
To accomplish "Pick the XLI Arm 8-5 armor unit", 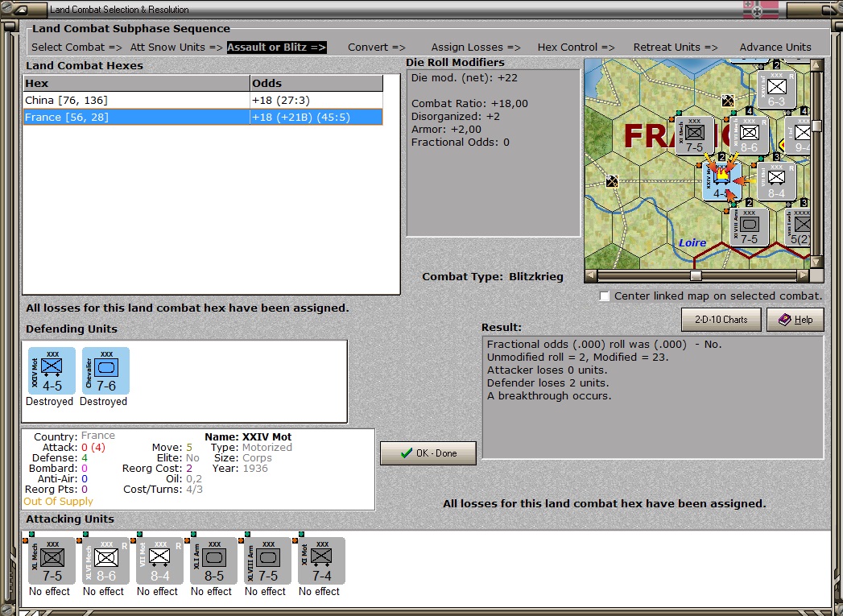I will [x=213, y=560].
